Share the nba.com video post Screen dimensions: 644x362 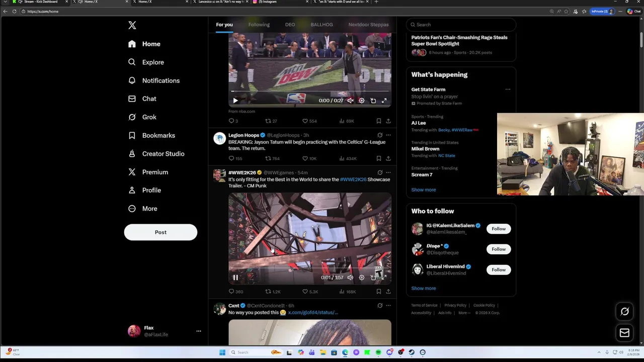coord(388,121)
